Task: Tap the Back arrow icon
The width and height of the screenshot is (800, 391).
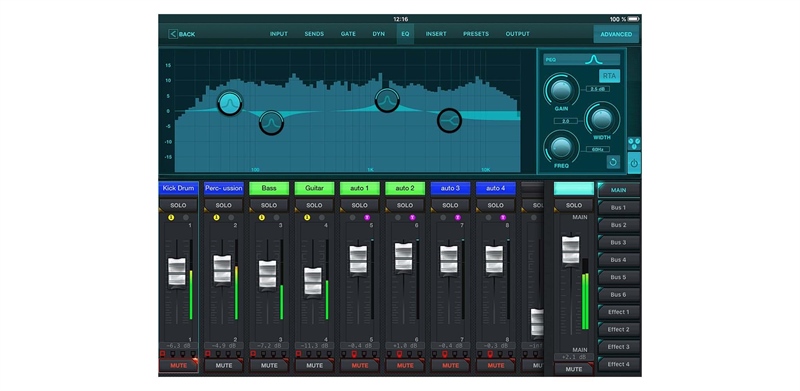Action: 173,34
